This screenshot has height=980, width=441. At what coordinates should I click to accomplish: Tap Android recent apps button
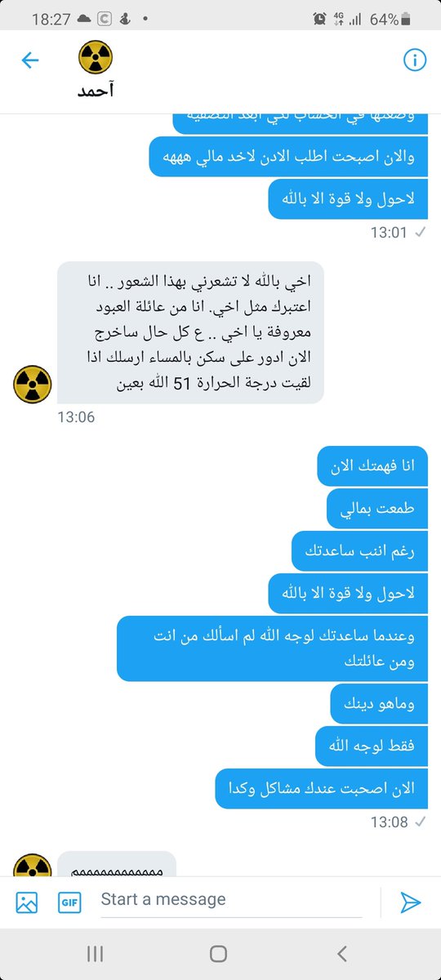(95, 953)
